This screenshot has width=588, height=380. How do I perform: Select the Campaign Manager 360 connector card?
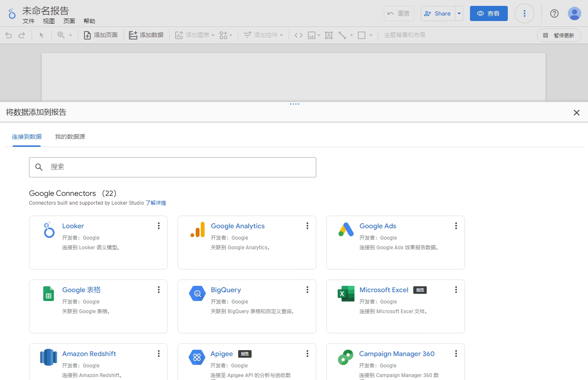396,362
